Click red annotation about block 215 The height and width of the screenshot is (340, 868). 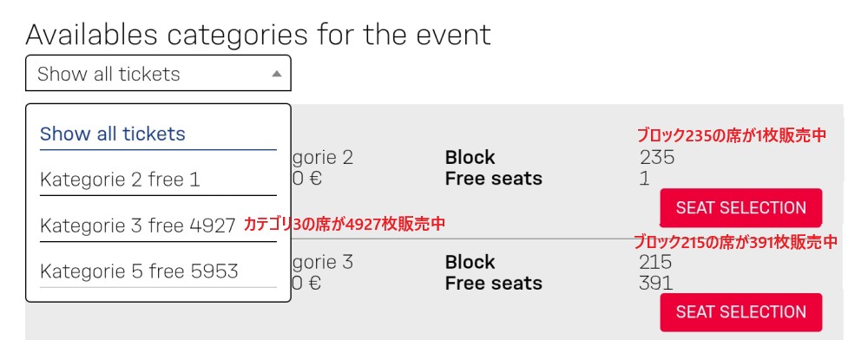coord(735,242)
